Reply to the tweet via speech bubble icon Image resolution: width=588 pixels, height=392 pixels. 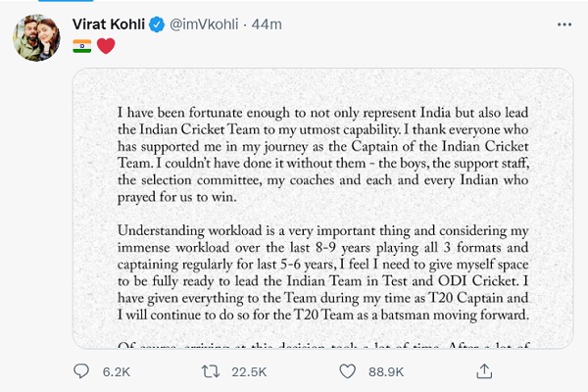[83, 372]
